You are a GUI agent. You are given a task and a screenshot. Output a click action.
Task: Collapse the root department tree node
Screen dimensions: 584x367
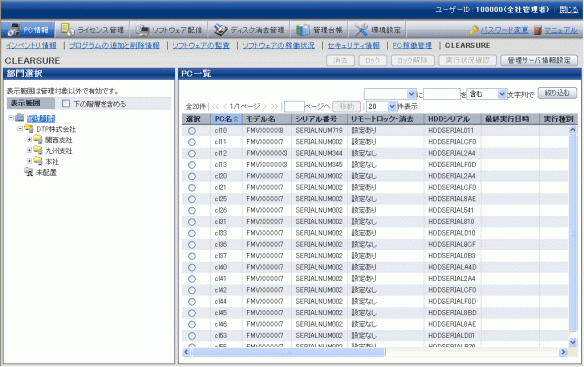click(x=11, y=118)
